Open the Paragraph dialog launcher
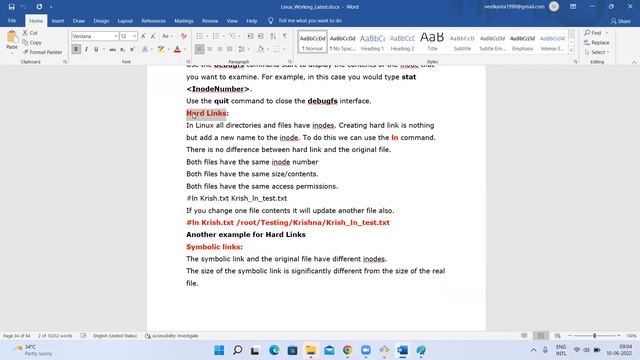The image size is (640, 360). coord(290,62)
